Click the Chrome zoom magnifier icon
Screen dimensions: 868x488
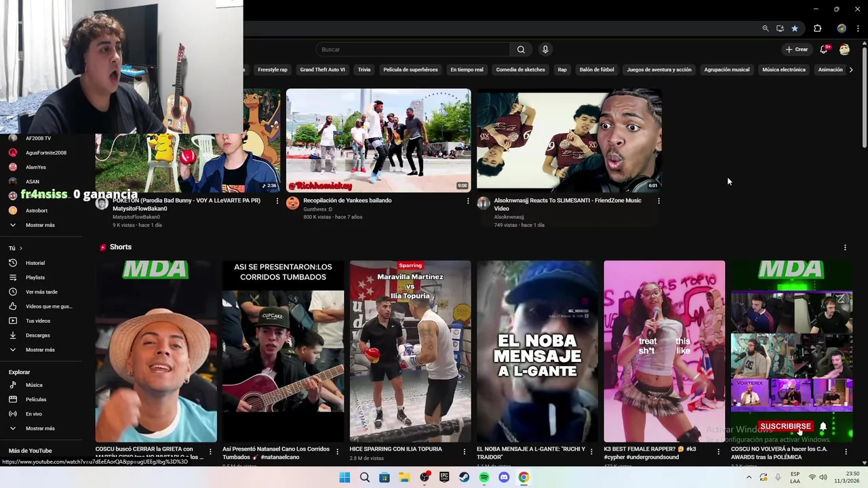(x=766, y=28)
